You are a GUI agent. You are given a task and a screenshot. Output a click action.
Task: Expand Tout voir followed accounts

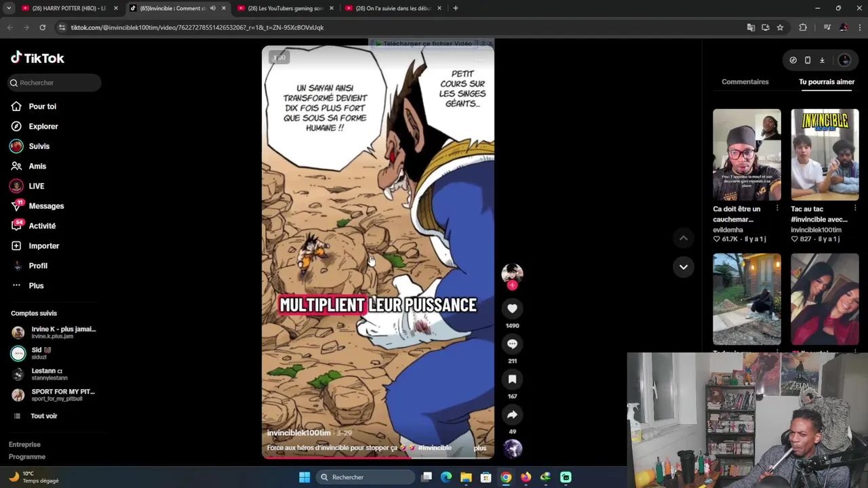(x=43, y=416)
